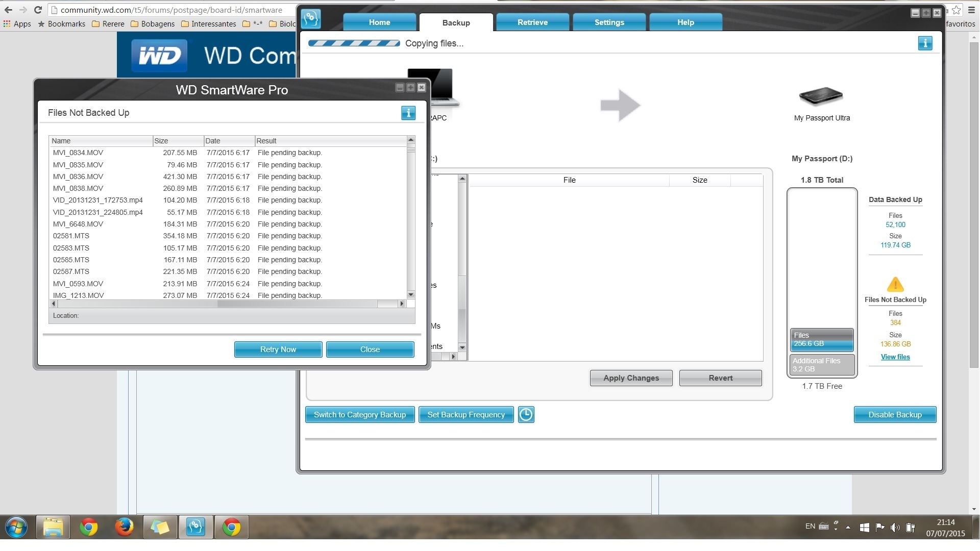The image size is (980, 551).
Task: Open the Bookmarks folder in bookmarks bar
Action: tap(62, 23)
